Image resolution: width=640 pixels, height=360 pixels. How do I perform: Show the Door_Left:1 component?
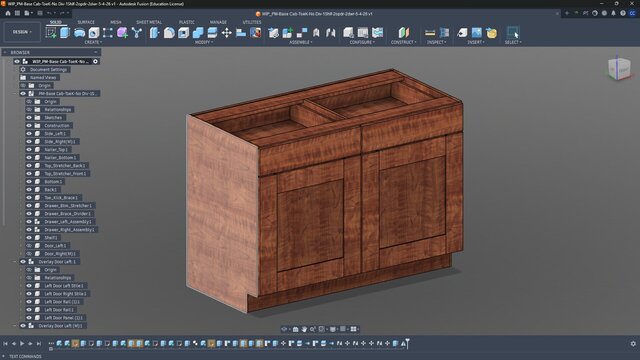pyautogui.click(x=29, y=246)
